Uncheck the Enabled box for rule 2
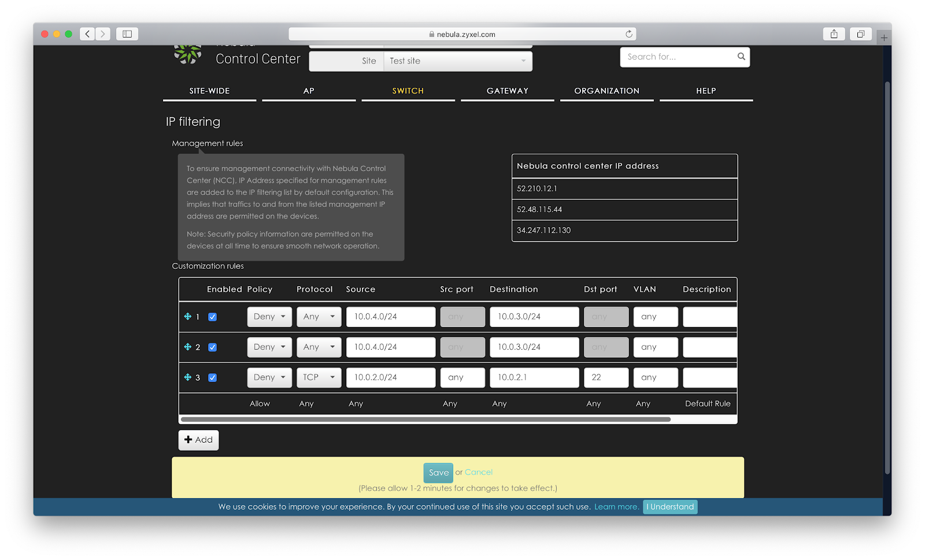Viewport: 925px width, 560px height. [x=212, y=347]
